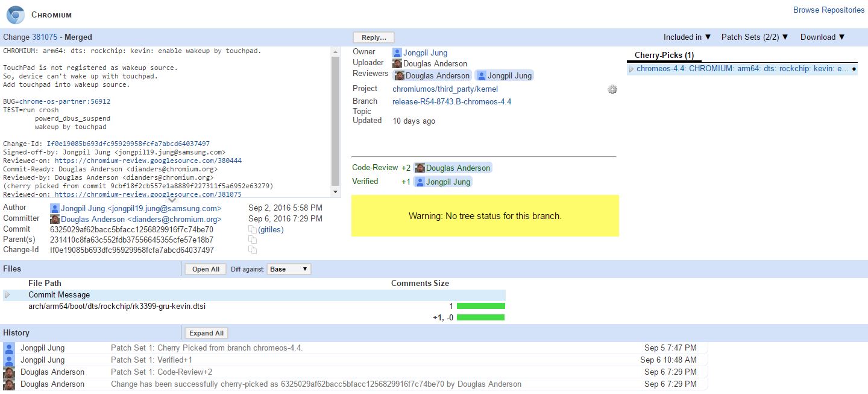Click the Reply... button

click(374, 37)
